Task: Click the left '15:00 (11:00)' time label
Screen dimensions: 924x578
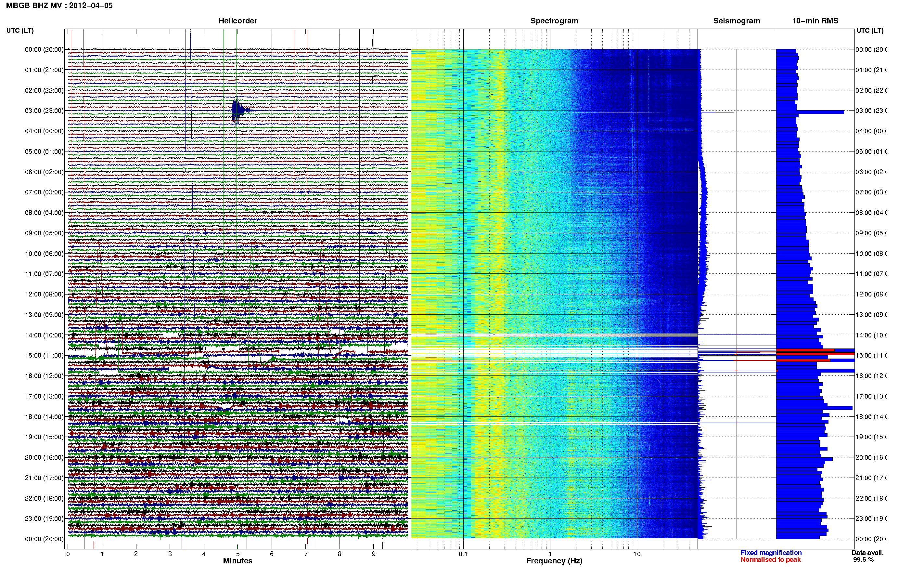Action: [44, 356]
